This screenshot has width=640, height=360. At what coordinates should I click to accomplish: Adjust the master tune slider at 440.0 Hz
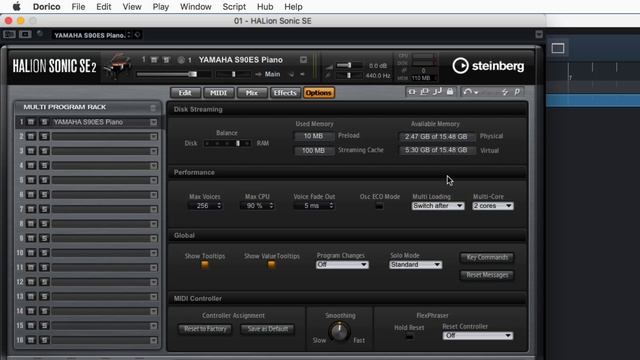(x=349, y=76)
